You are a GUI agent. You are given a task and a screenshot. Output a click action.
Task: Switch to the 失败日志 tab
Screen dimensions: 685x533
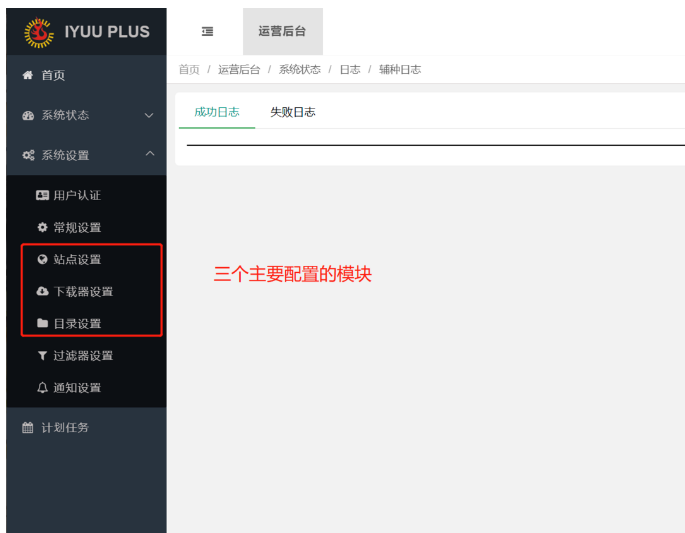pyautogui.click(x=293, y=112)
